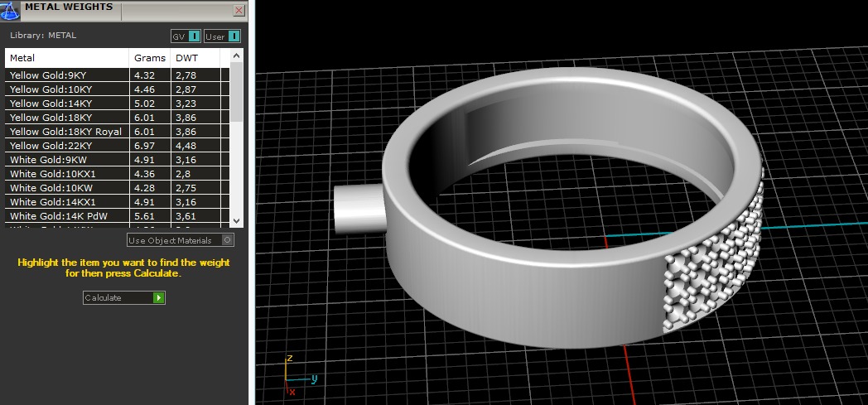Toggle Use Object Materials option

coord(181,240)
